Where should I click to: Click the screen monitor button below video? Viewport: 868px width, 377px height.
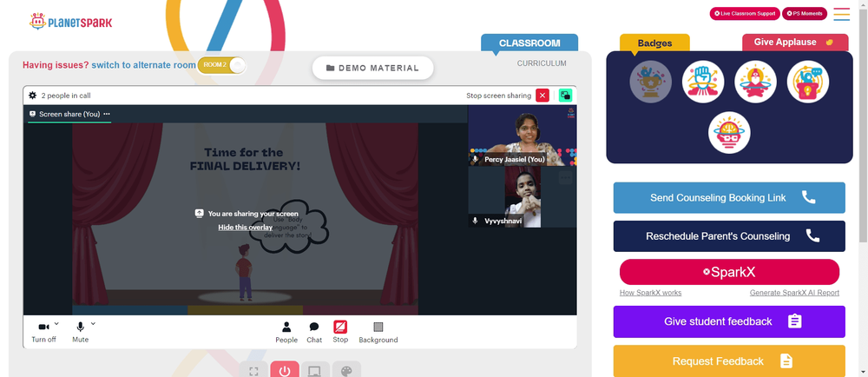tap(315, 370)
